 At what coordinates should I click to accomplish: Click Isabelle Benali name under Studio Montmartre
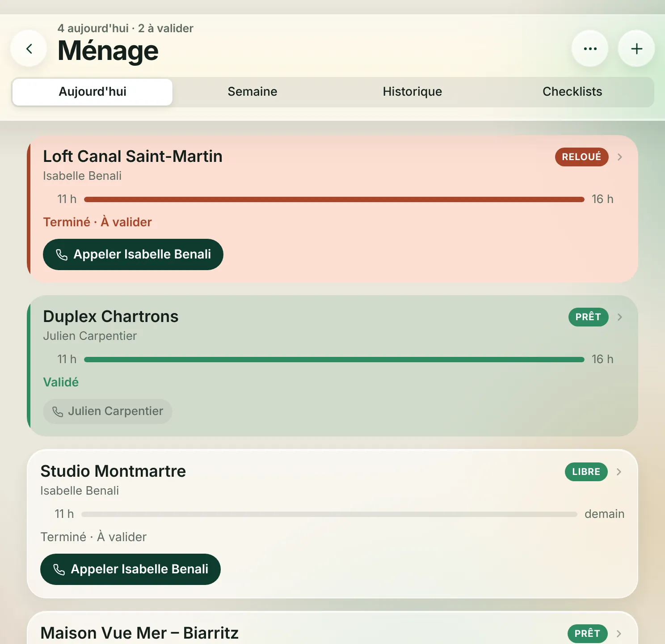click(80, 491)
